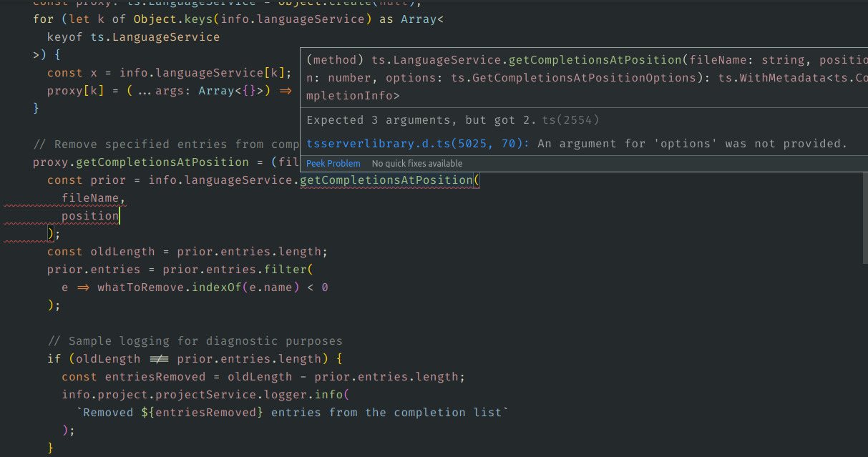Place cursor on 'position' argument line in editor

[90, 216]
